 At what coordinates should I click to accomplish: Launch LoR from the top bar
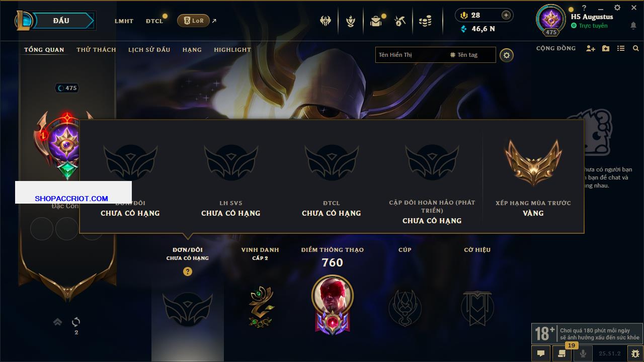[x=193, y=21]
